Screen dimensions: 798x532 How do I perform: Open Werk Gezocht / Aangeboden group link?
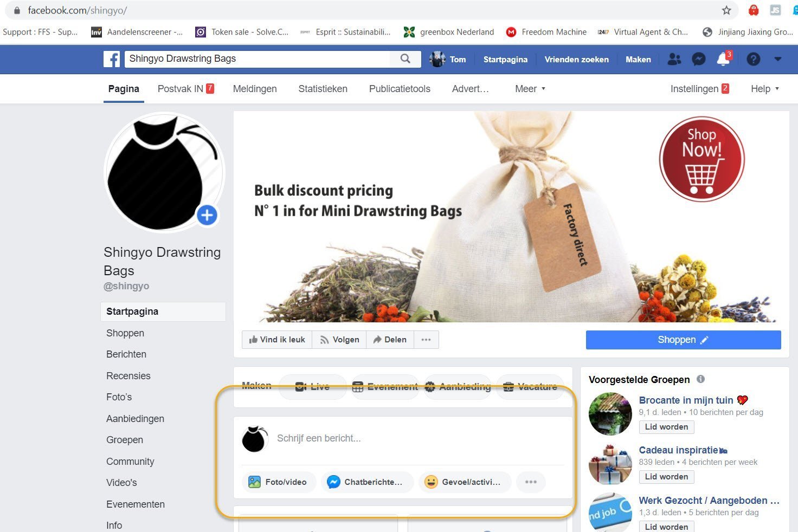709,501
